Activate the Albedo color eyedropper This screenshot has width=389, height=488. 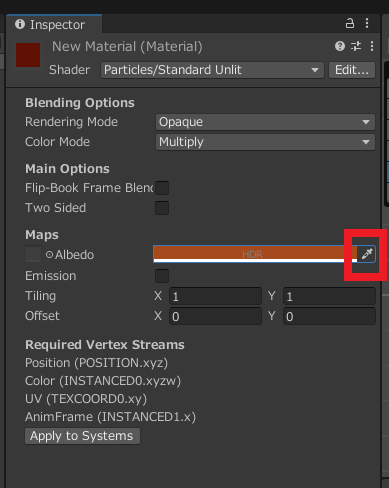pyautogui.click(x=367, y=254)
